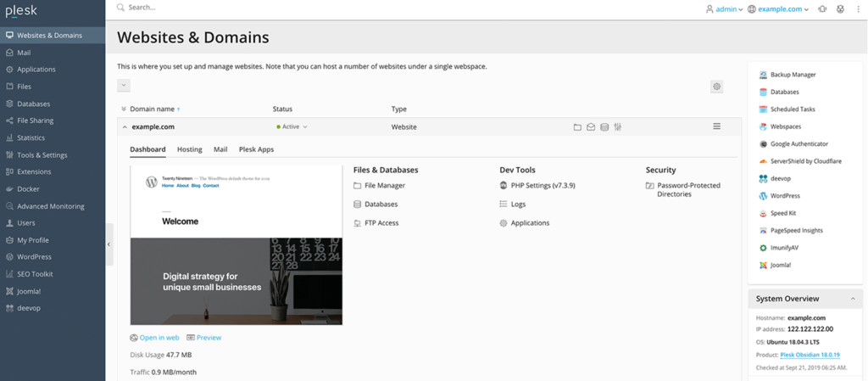Switch to the Plesk Apps tab
The height and width of the screenshot is (381, 868).
point(256,149)
